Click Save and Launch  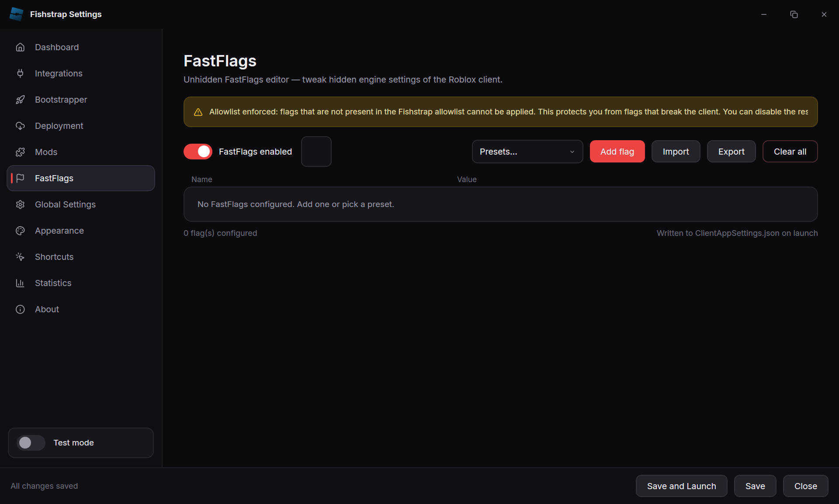pos(681,486)
